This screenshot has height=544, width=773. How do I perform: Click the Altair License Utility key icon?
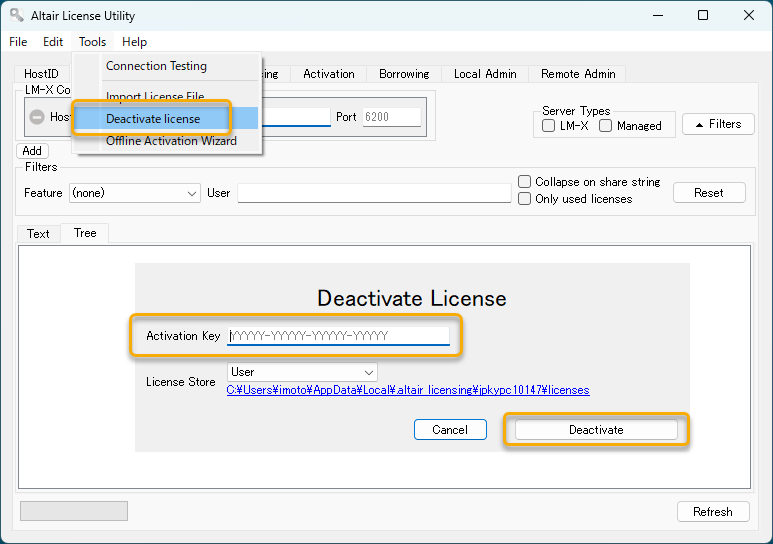tap(17, 15)
